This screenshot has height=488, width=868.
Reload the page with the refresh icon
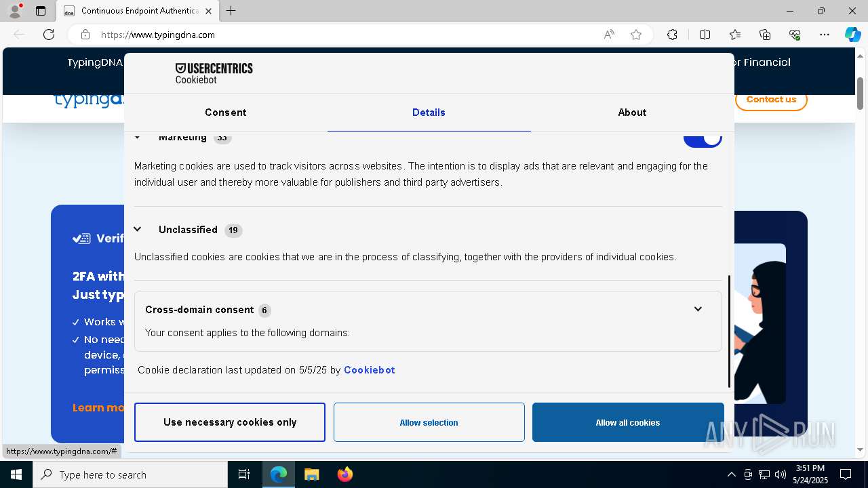click(x=49, y=35)
